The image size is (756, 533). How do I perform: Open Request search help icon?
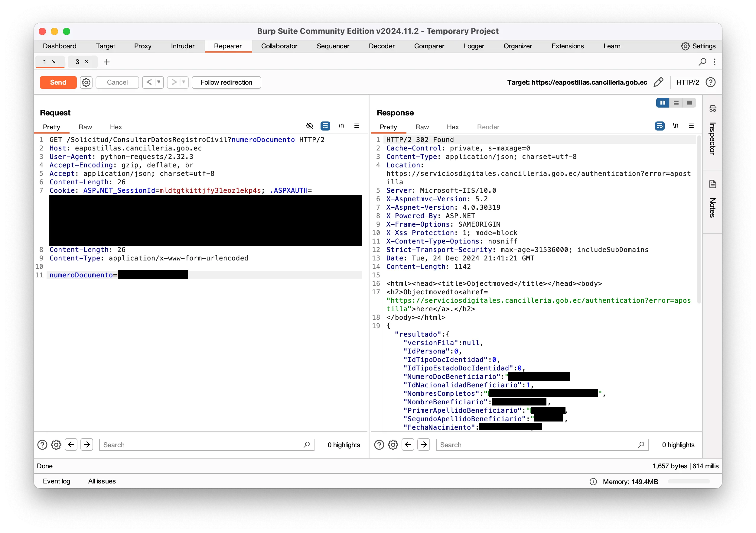pyautogui.click(x=42, y=445)
